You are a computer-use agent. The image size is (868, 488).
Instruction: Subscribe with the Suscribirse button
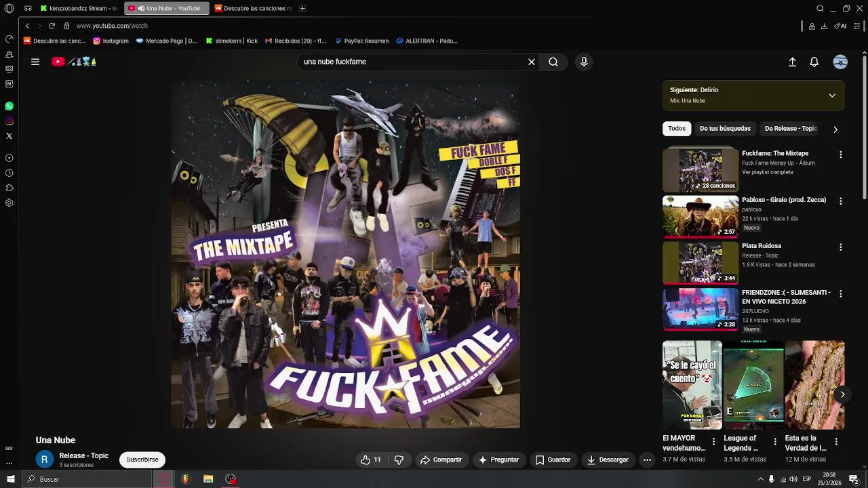(142, 460)
